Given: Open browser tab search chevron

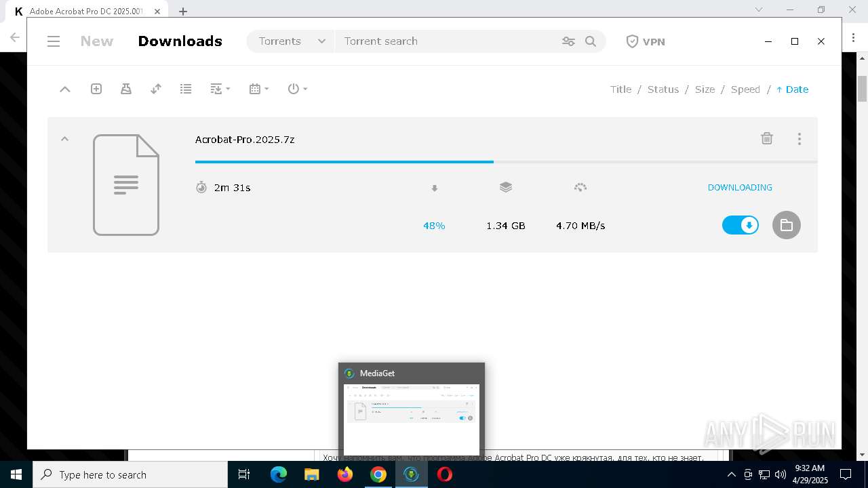Looking at the screenshot, I should point(759,9).
